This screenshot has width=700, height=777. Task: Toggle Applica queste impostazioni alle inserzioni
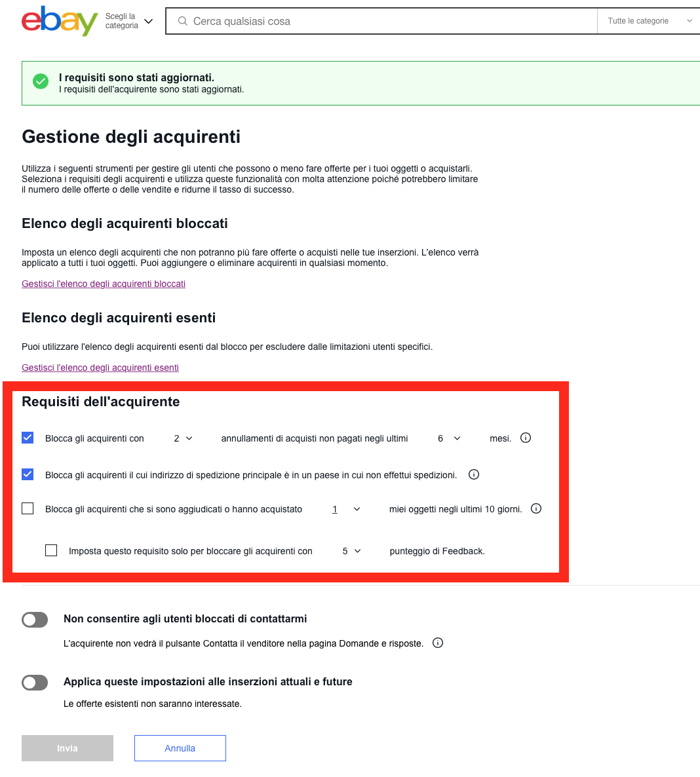35,683
